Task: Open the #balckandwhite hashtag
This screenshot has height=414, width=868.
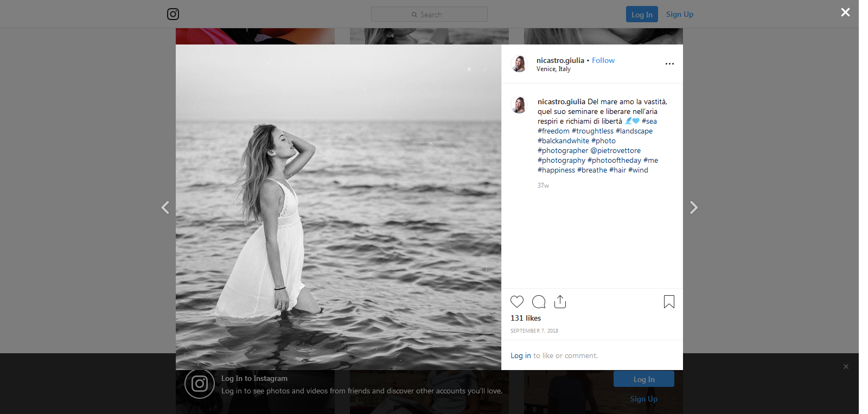Action: coord(563,141)
